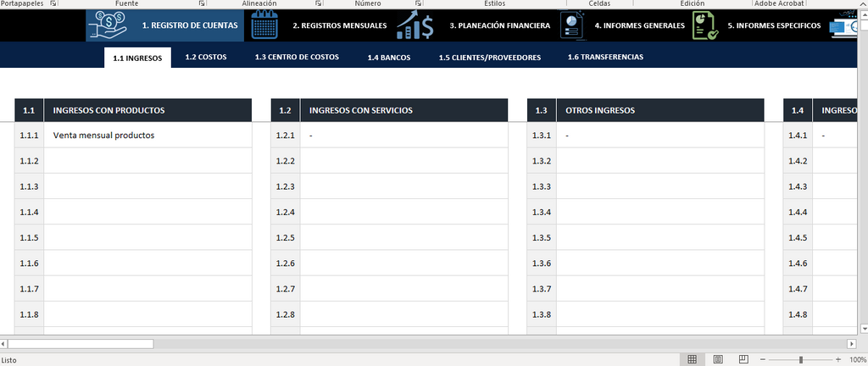
Task: Click the calendar icon for Registros Mensuales
Action: pos(264,25)
